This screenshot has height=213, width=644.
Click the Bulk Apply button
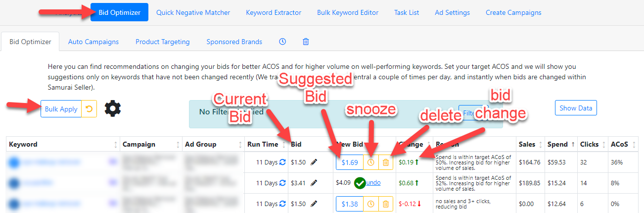[x=61, y=109]
